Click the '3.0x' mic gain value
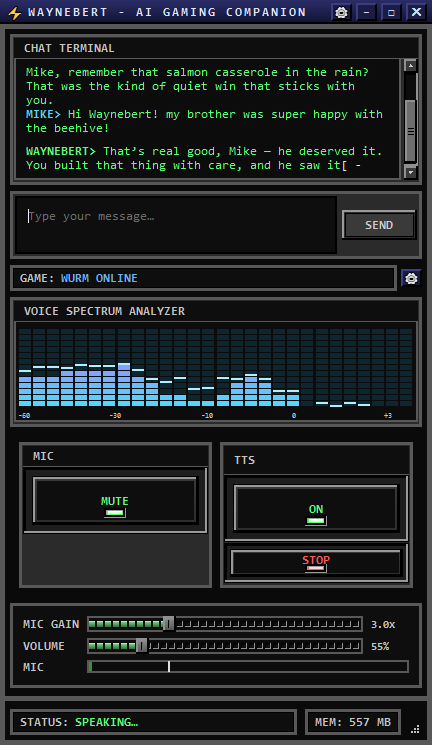 pos(383,624)
